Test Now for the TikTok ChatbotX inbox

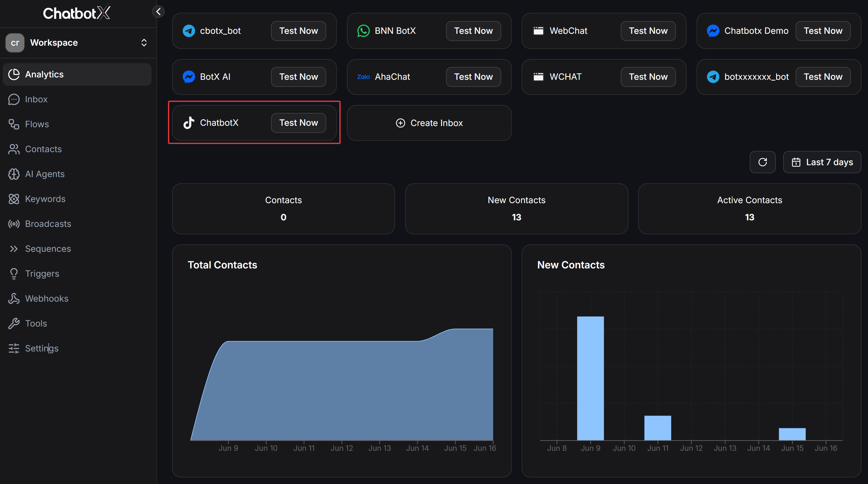tap(299, 123)
